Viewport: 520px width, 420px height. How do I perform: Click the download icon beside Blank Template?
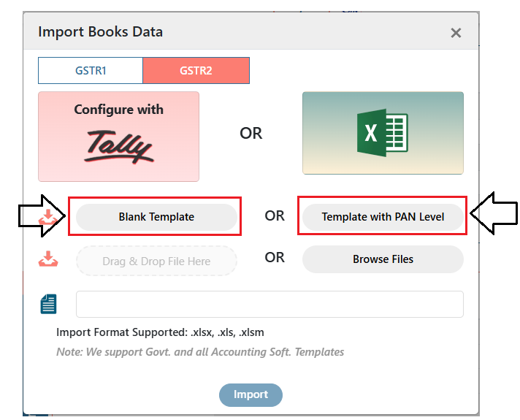48,217
